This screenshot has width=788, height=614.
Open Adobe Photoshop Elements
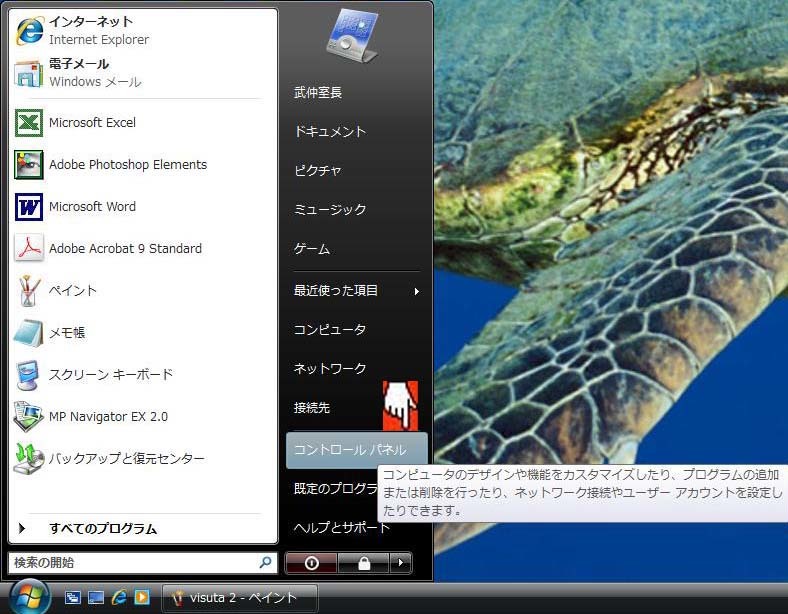(x=127, y=165)
